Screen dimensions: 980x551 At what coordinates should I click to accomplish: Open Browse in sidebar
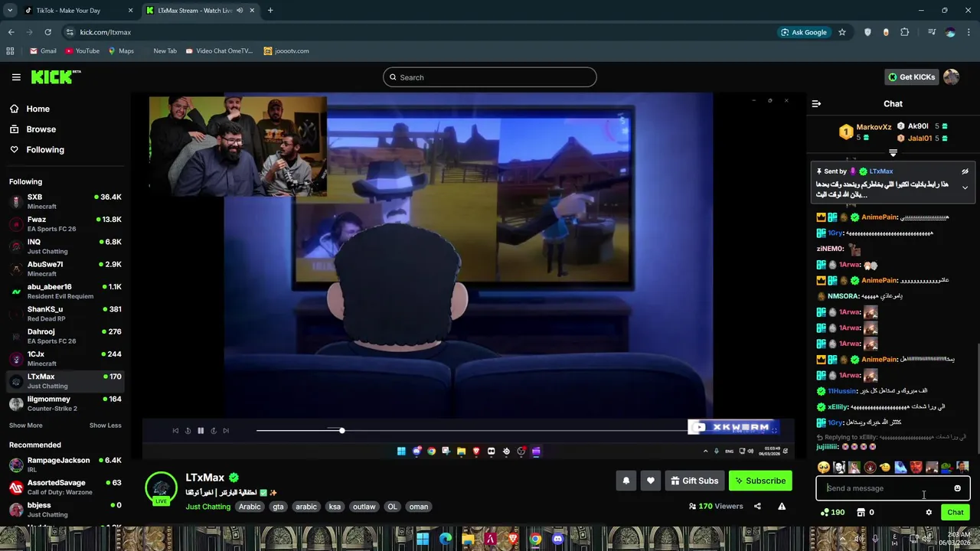pos(41,129)
